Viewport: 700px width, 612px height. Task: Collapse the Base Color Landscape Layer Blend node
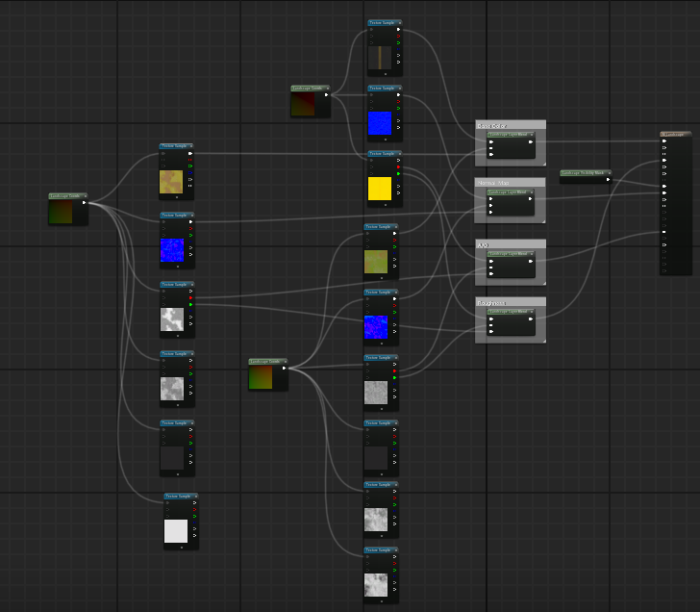(532, 135)
